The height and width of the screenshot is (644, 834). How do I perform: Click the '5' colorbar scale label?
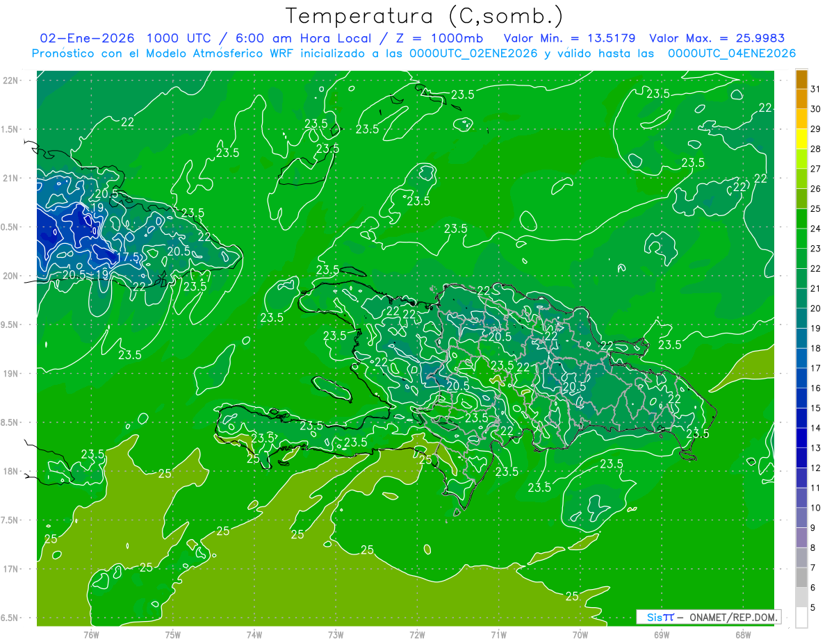click(x=813, y=608)
